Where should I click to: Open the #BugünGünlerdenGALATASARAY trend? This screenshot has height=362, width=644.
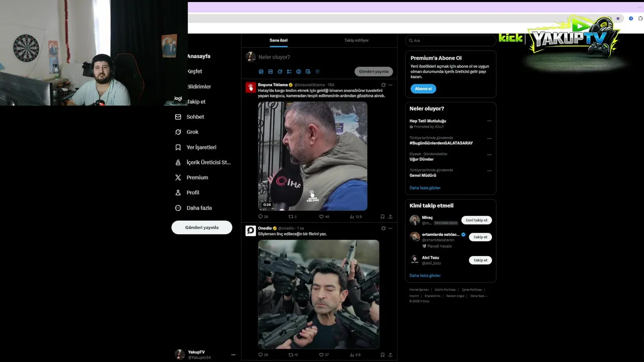[x=441, y=143]
